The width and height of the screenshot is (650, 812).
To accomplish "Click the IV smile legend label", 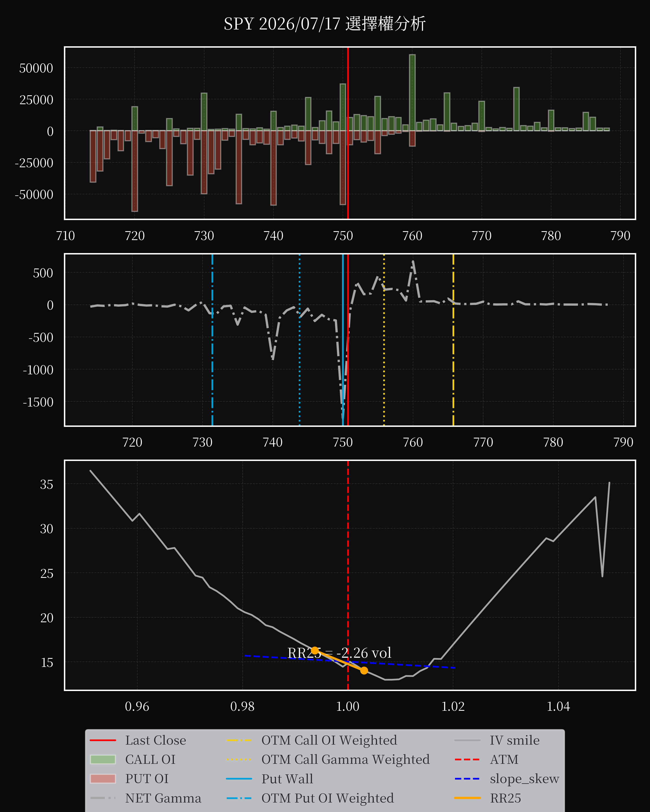I will [514, 740].
